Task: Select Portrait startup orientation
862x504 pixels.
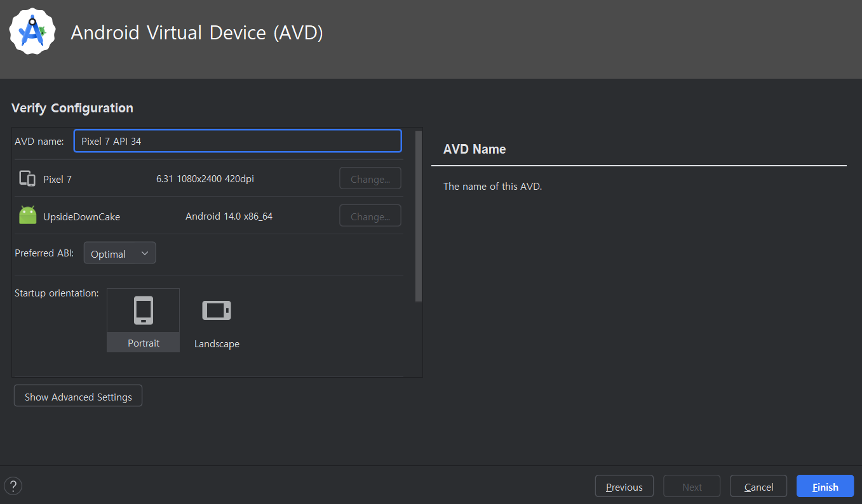Action: point(144,321)
